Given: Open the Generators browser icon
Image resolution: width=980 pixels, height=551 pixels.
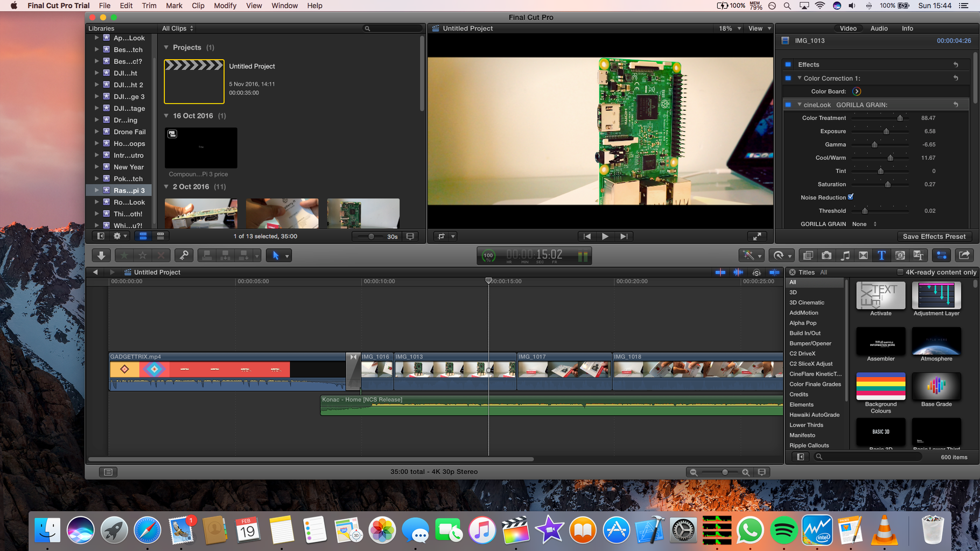Looking at the screenshot, I should [900, 255].
